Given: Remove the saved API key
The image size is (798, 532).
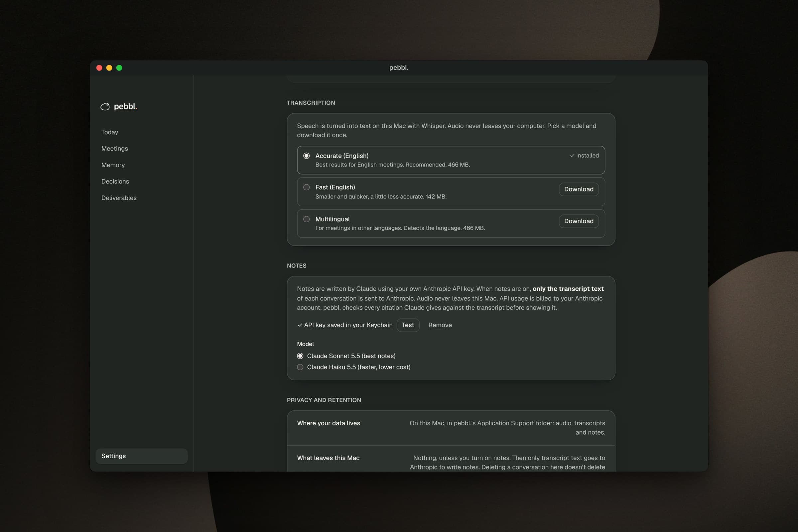Looking at the screenshot, I should (440, 325).
